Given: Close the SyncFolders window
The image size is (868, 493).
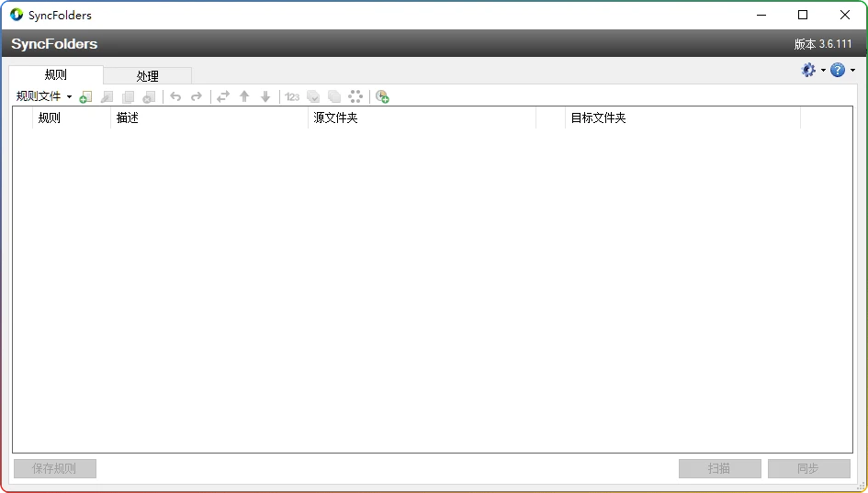Looking at the screenshot, I should tap(845, 15).
